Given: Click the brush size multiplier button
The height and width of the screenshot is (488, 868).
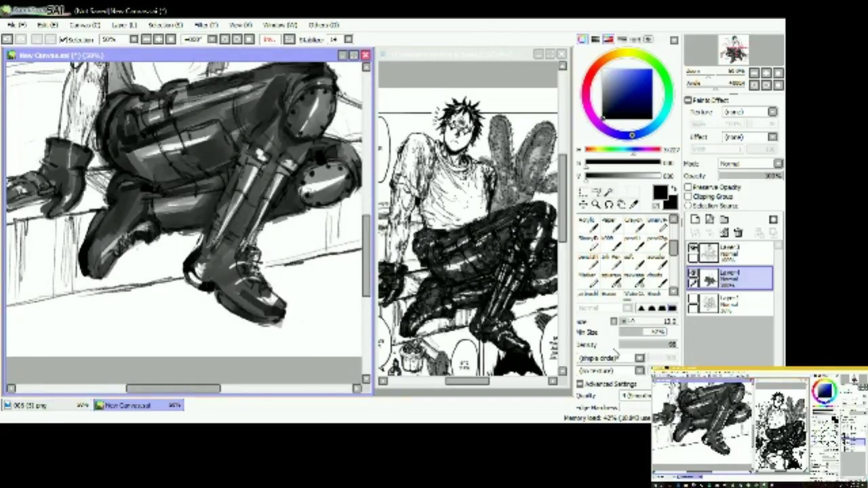Looking at the screenshot, I should [x=614, y=321].
